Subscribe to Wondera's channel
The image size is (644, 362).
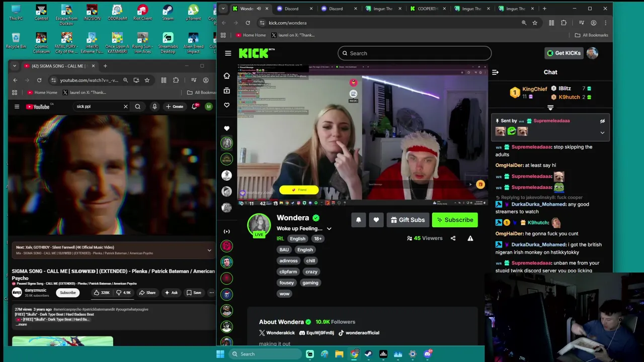point(455,220)
